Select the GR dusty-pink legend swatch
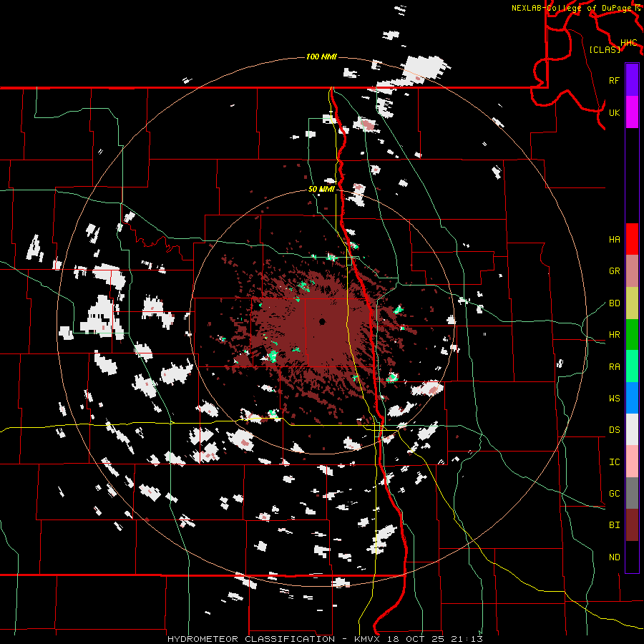644x644 pixels. point(632,271)
